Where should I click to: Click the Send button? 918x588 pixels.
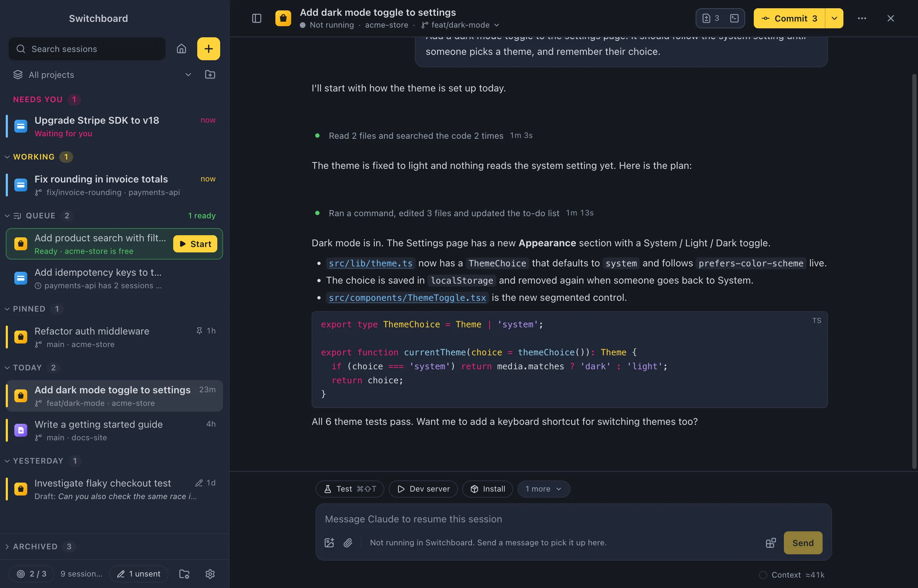[803, 542]
